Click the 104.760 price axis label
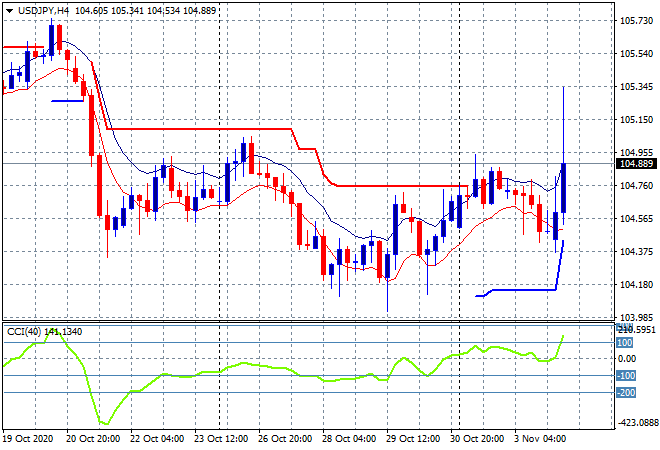 tap(636, 186)
